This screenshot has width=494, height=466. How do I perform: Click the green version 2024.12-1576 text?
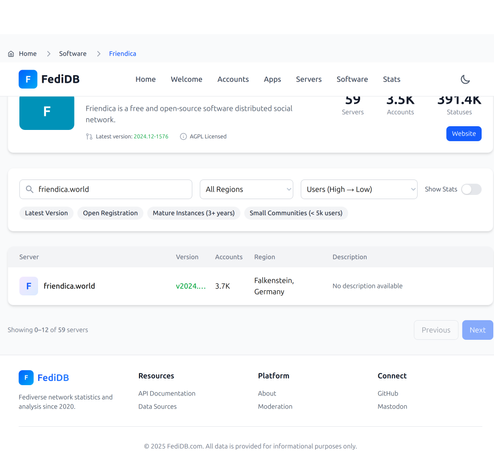click(x=151, y=136)
